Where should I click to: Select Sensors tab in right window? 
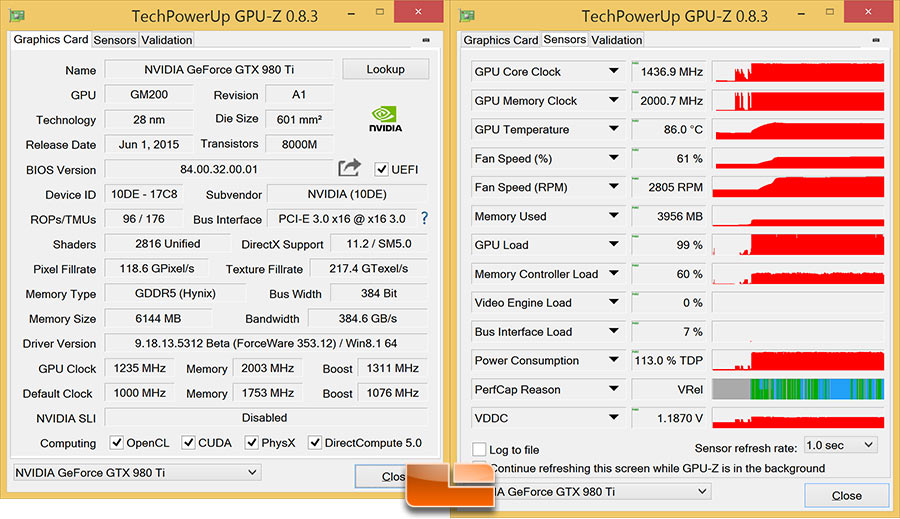564,39
